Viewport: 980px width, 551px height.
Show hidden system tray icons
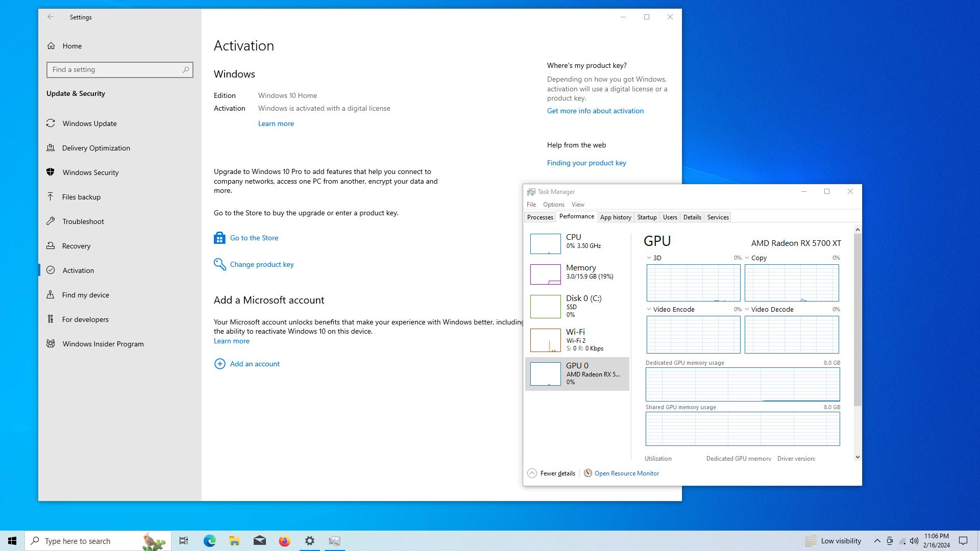(x=877, y=541)
